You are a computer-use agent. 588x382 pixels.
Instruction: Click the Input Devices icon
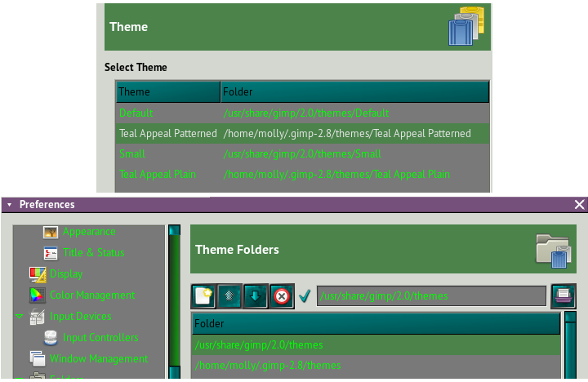(x=37, y=317)
